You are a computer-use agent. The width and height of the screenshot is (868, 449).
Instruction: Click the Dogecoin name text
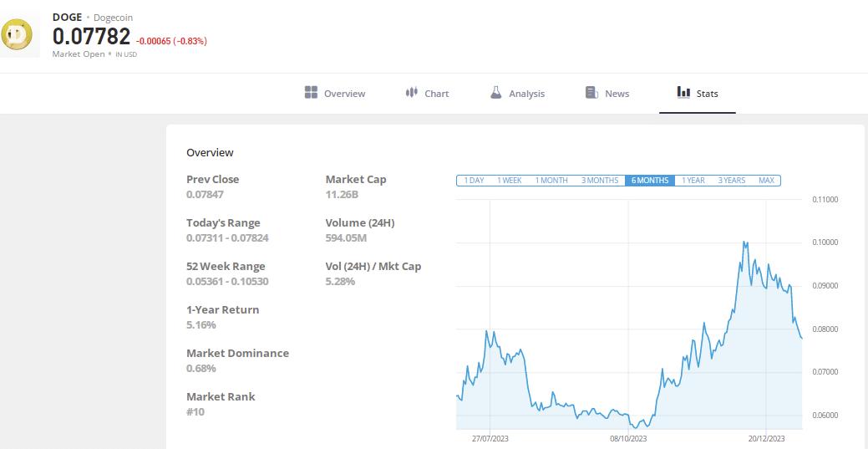click(113, 18)
